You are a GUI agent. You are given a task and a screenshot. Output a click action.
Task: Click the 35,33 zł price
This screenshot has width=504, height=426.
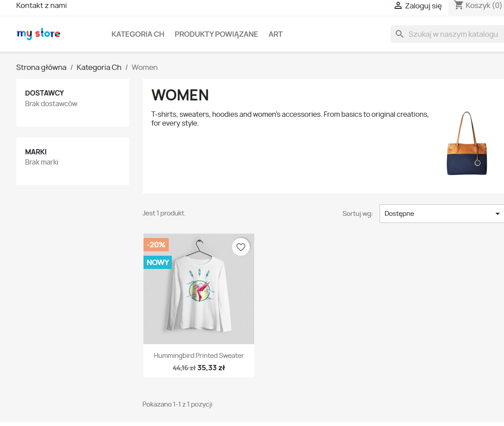(211, 368)
